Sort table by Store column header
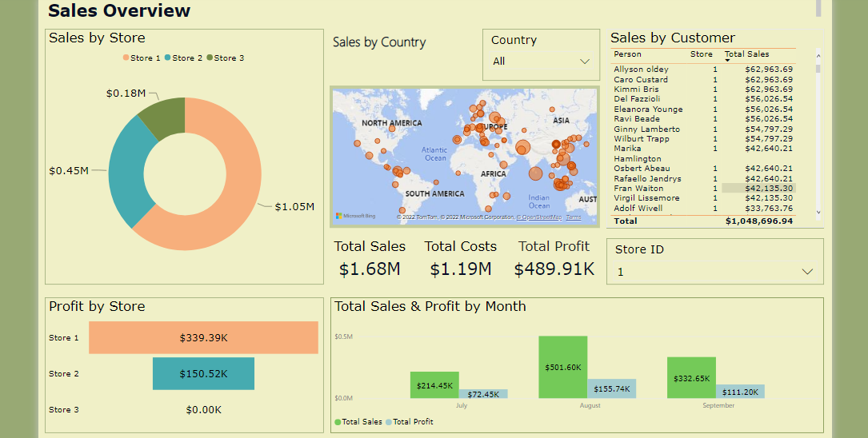 click(x=701, y=54)
